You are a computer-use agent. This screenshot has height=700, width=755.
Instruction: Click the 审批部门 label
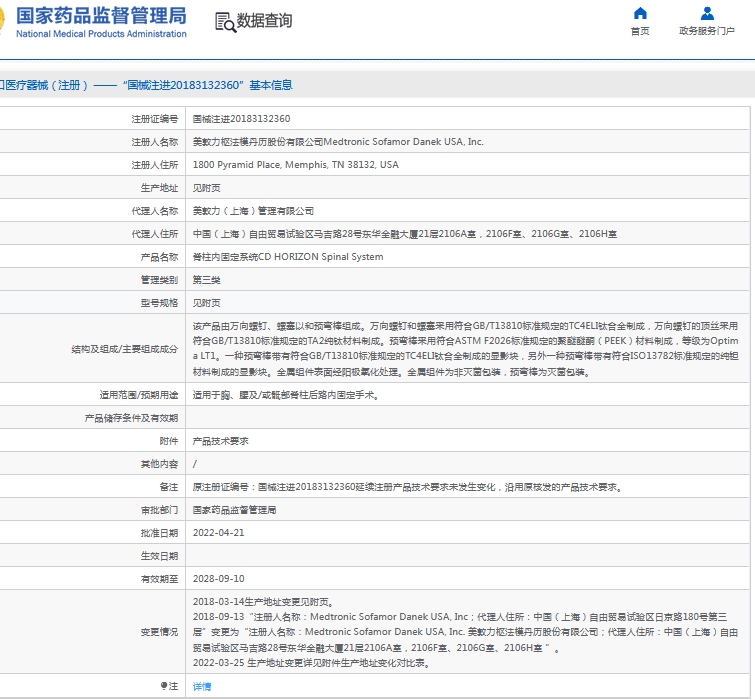pyautogui.click(x=159, y=510)
